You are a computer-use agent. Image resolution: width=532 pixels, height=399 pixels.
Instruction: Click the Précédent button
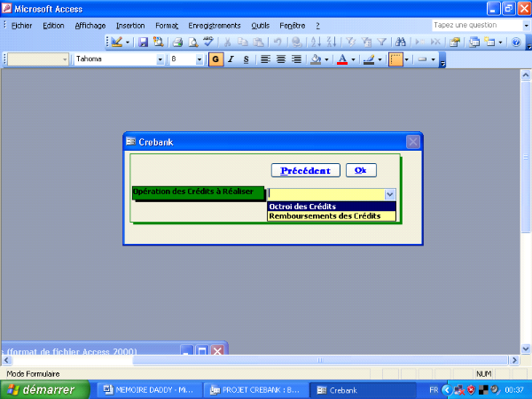click(305, 170)
